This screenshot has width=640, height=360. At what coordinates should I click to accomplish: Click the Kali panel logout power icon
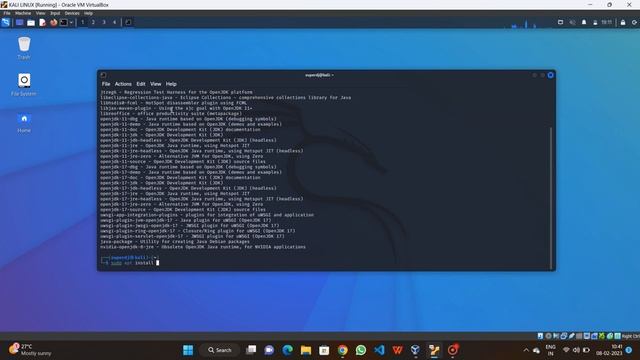pos(634,22)
